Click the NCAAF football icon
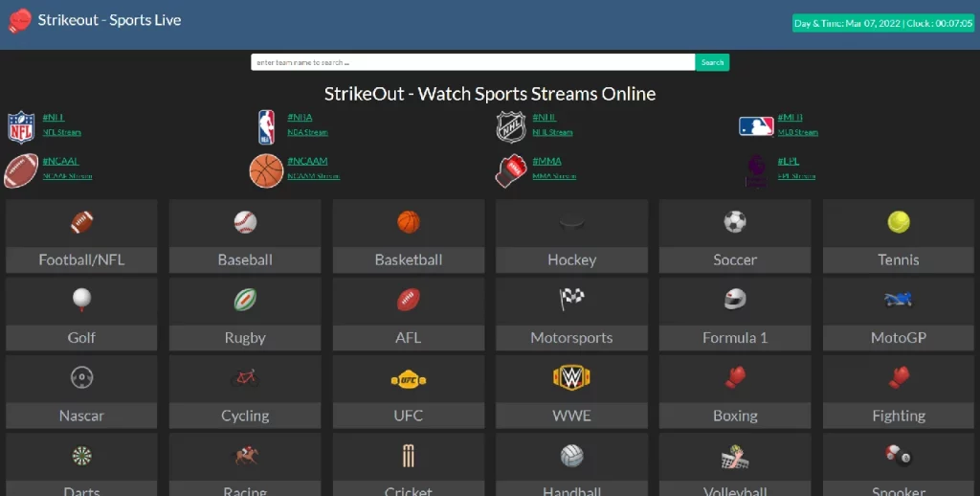980x496 pixels. [21, 170]
